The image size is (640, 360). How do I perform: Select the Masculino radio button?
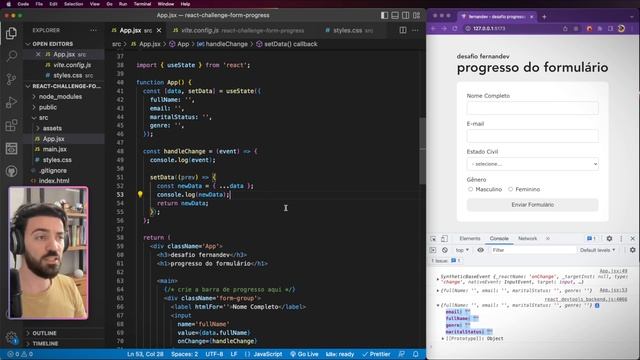[x=470, y=189]
